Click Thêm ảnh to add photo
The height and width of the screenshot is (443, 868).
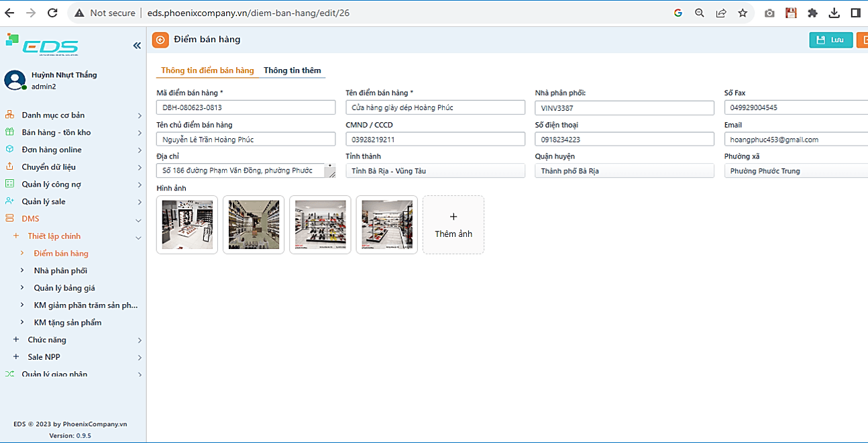point(453,225)
